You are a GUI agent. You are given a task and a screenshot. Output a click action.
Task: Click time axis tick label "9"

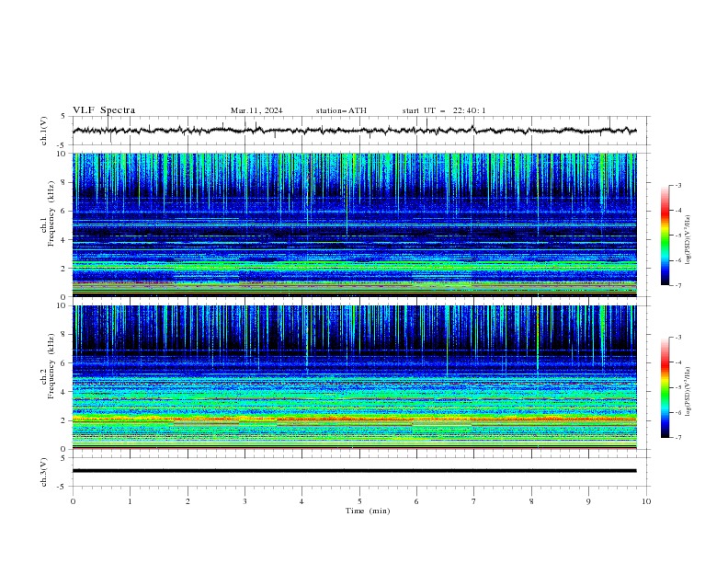588,501
